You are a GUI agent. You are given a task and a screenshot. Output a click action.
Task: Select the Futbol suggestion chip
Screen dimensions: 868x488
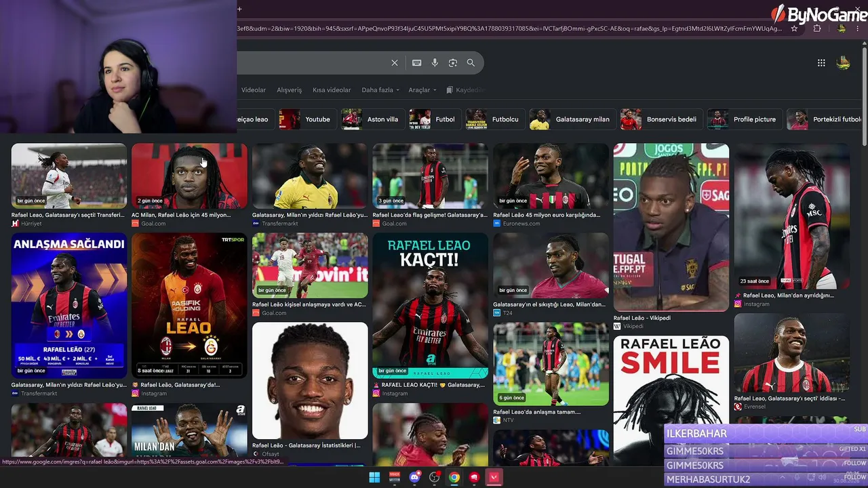435,119
